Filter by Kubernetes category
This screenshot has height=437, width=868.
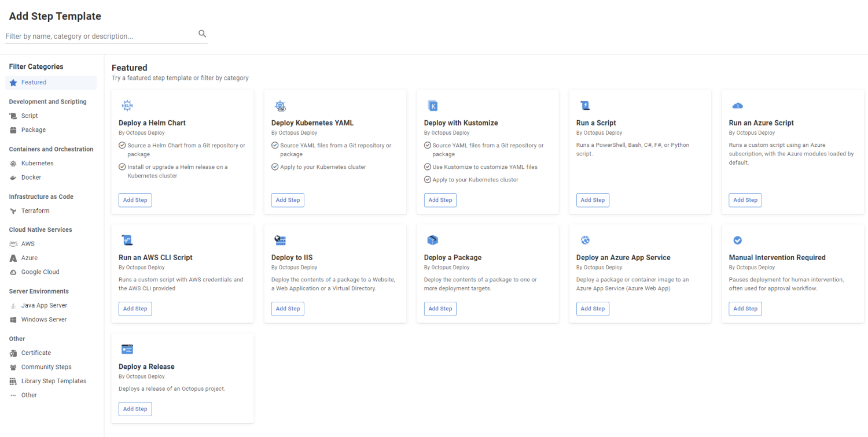[x=37, y=164]
